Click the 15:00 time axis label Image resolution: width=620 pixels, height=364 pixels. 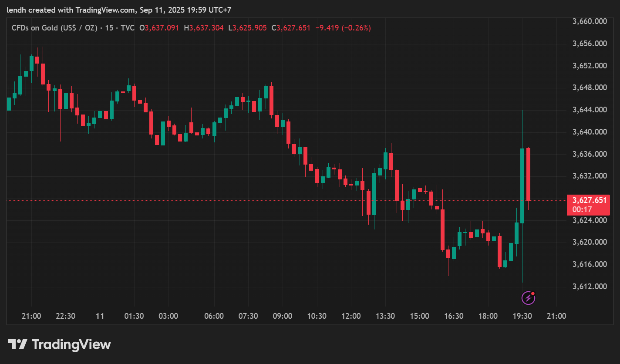[419, 316]
